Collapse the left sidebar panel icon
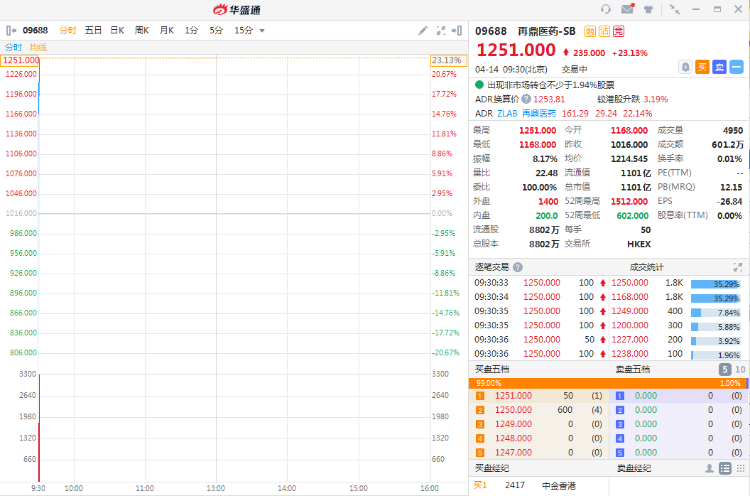750x496 pixels. point(8,31)
